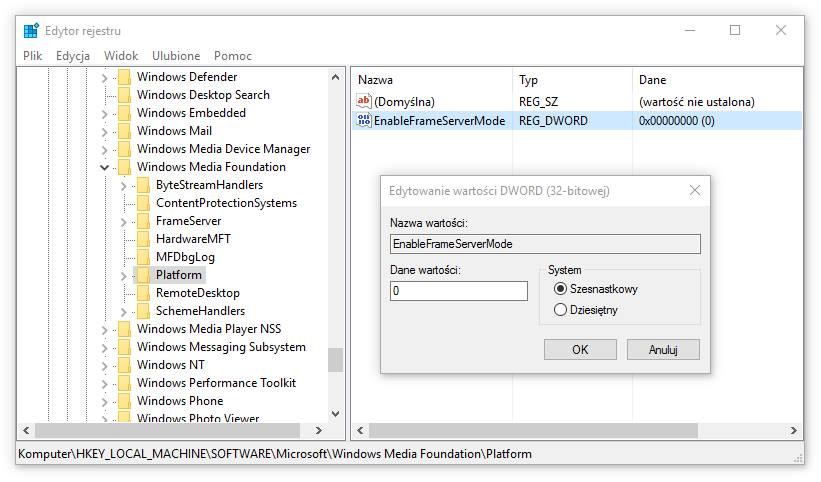Select the Szesnastkowy radio button
821x482 pixels.
[x=560, y=289]
